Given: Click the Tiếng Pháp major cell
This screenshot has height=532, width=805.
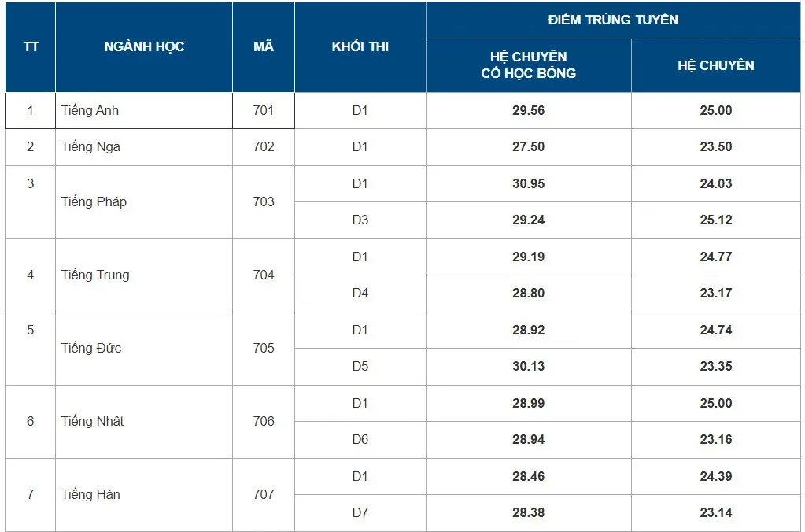Looking at the screenshot, I should click(144, 201).
